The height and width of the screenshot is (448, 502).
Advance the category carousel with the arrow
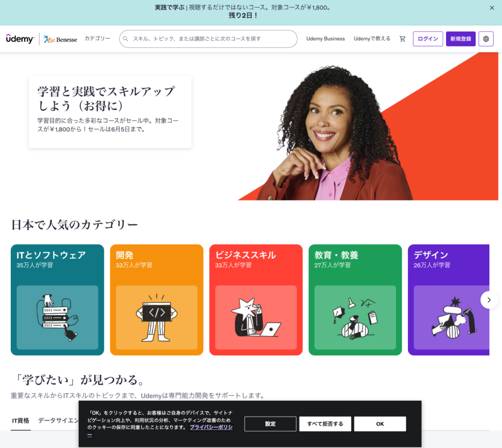coord(489,300)
